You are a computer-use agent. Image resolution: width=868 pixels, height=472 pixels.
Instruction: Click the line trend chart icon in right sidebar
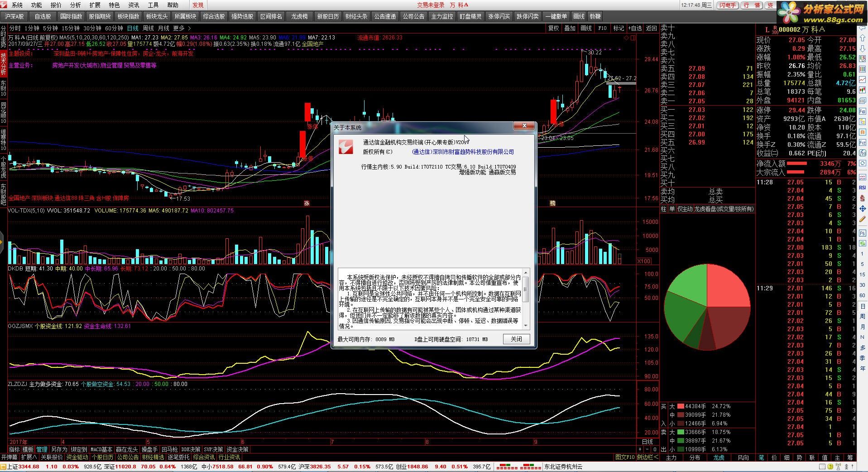pos(862,79)
